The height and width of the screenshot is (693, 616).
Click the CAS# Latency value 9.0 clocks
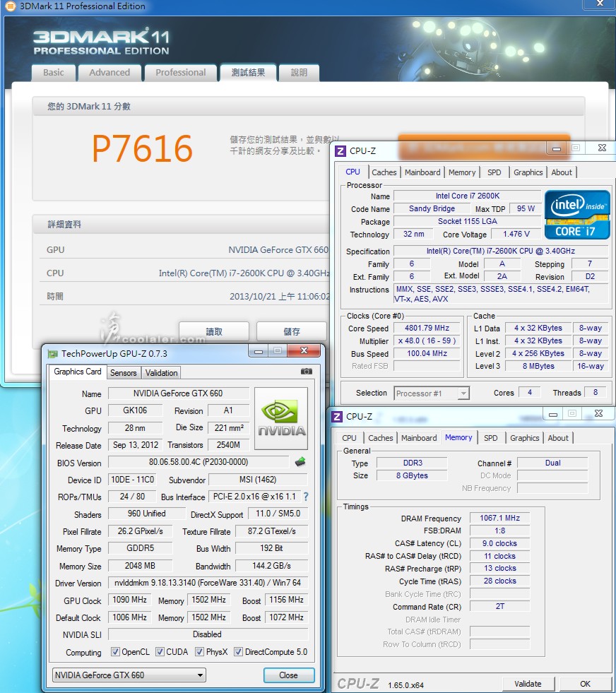(499, 543)
